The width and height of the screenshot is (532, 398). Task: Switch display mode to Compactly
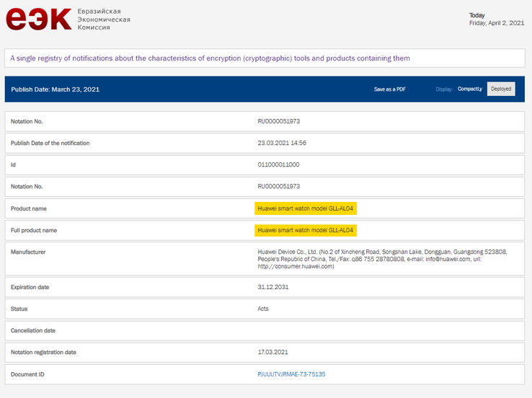(470, 89)
